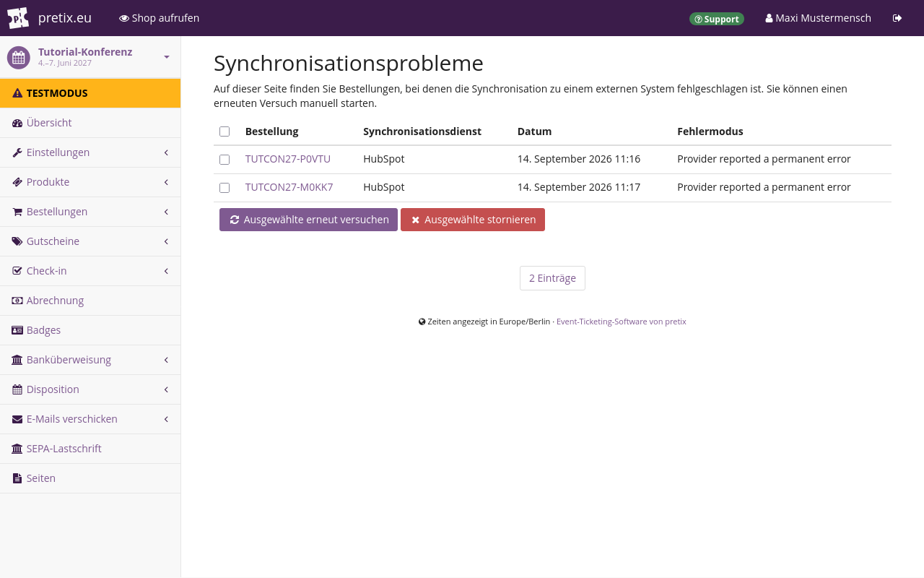Open the Übersicht menu item
Viewport: 924px width, 578px height.
tap(90, 123)
